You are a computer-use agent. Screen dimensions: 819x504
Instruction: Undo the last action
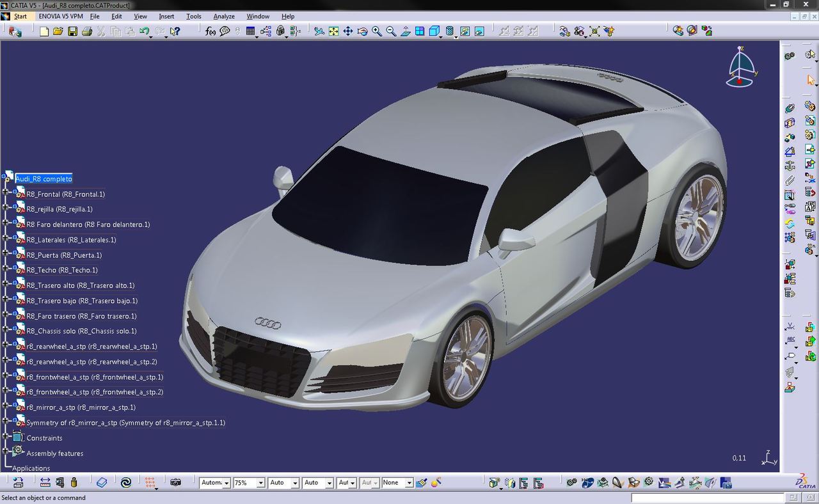(144, 31)
